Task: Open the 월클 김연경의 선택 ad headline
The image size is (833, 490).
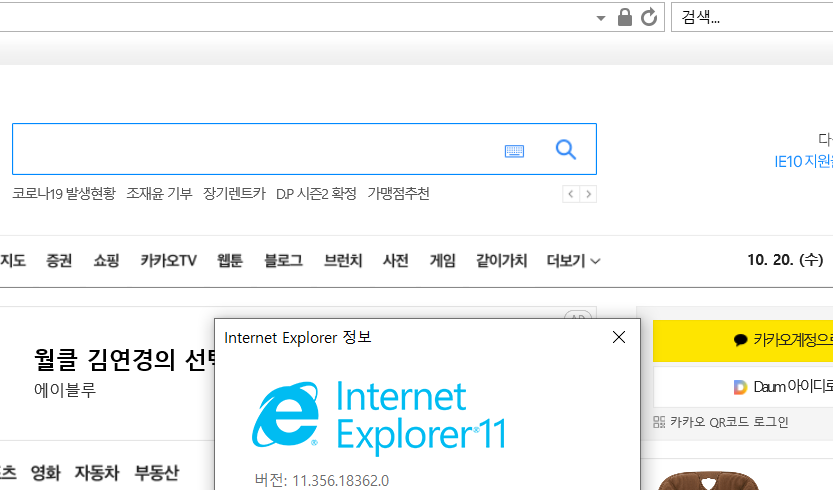Action: point(125,360)
